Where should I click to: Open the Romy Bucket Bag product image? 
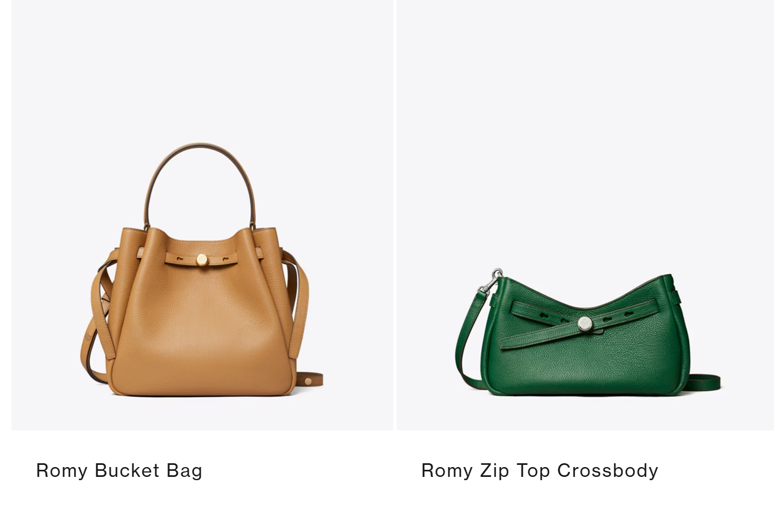(x=202, y=215)
